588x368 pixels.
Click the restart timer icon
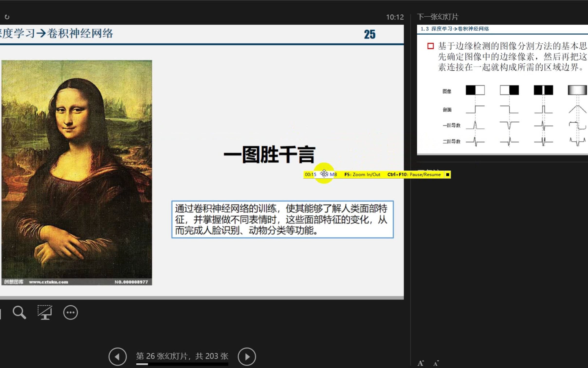pos(7,17)
